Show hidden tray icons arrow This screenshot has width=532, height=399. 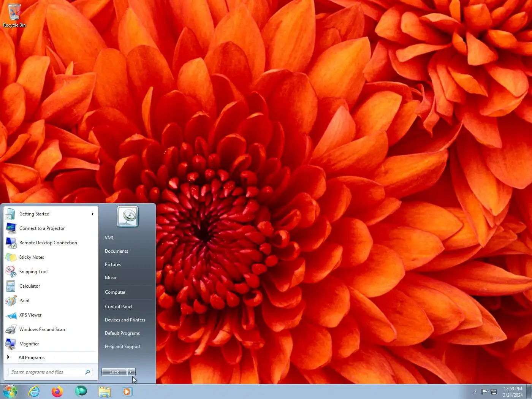point(475,392)
